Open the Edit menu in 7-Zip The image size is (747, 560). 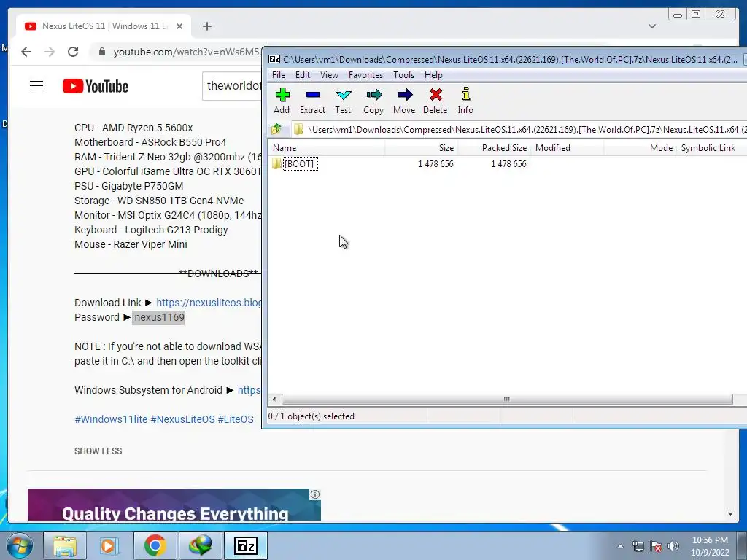303,75
